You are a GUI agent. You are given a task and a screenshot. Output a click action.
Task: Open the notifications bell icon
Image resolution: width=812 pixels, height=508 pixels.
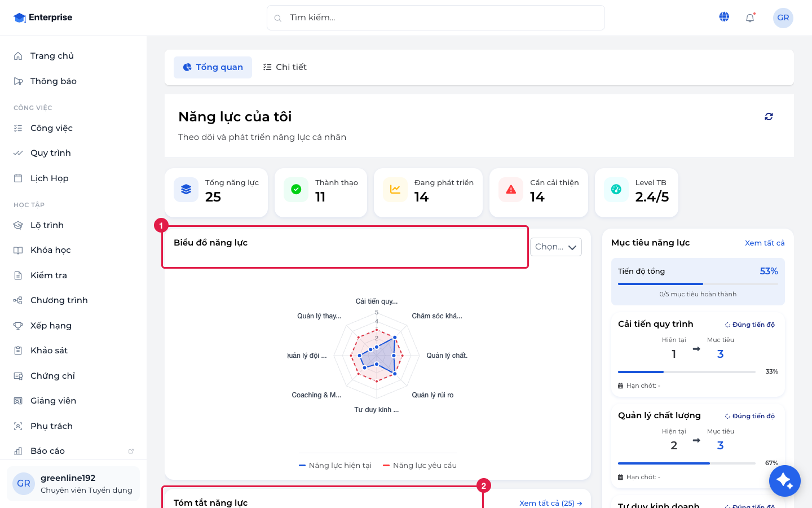750,18
